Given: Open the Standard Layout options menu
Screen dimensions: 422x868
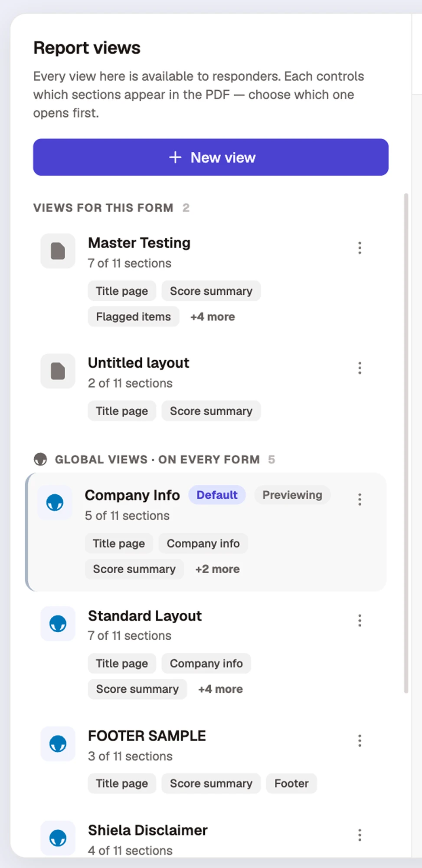Looking at the screenshot, I should (360, 621).
